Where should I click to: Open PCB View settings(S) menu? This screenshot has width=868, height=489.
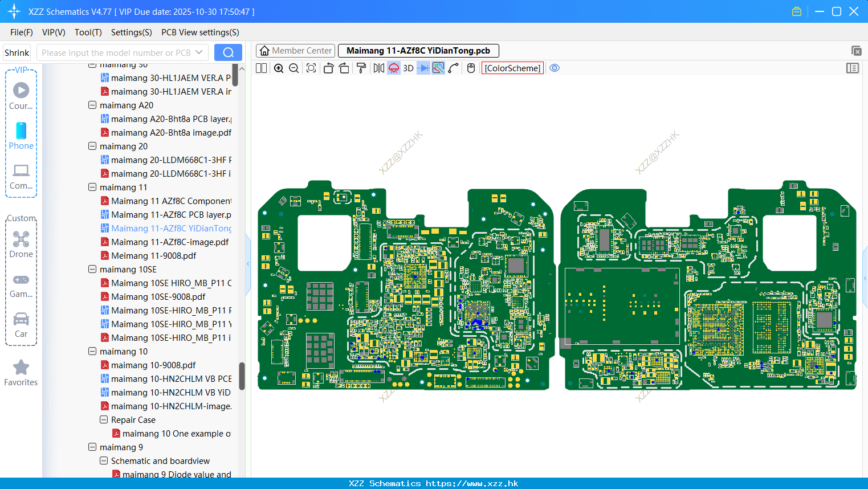(200, 32)
